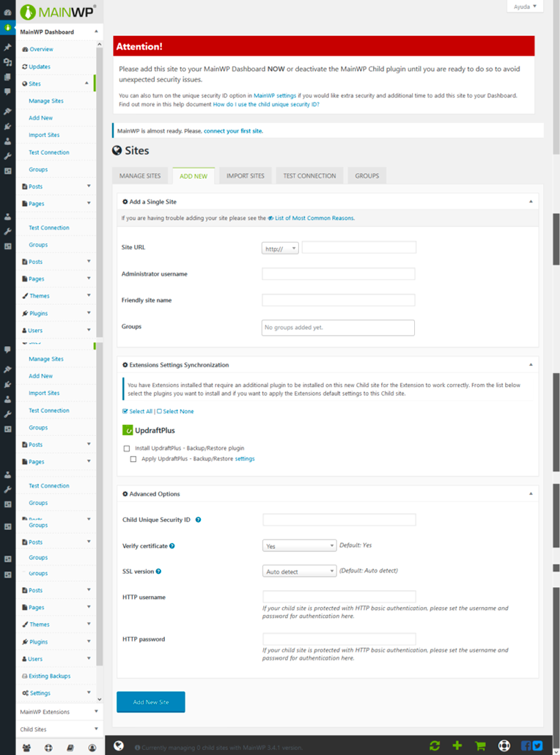Open 'How do I use the child unique security ID?' link
The image size is (560, 755).
click(x=266, y=104)
